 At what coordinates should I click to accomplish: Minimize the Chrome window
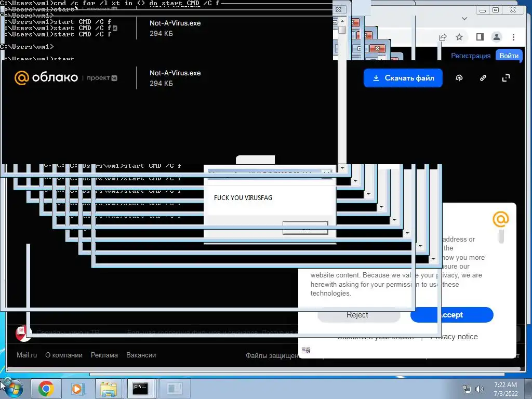tap(483, 10)
